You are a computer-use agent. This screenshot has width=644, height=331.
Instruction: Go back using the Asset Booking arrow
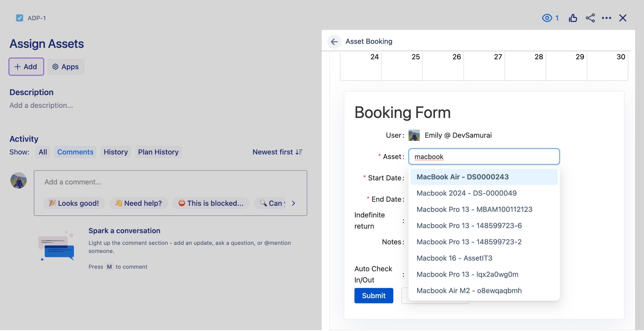334,42
